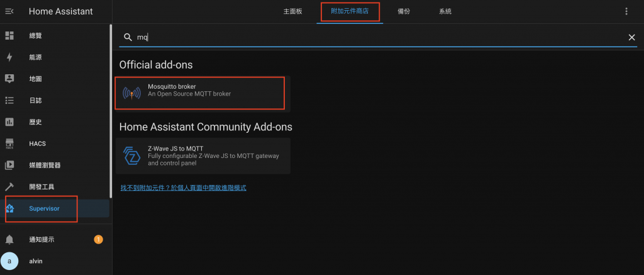Image resolution: width=644 pixels, height=275 pixels.
Task: Select Supervisor in the sidebar
Action: pos(55,208)
